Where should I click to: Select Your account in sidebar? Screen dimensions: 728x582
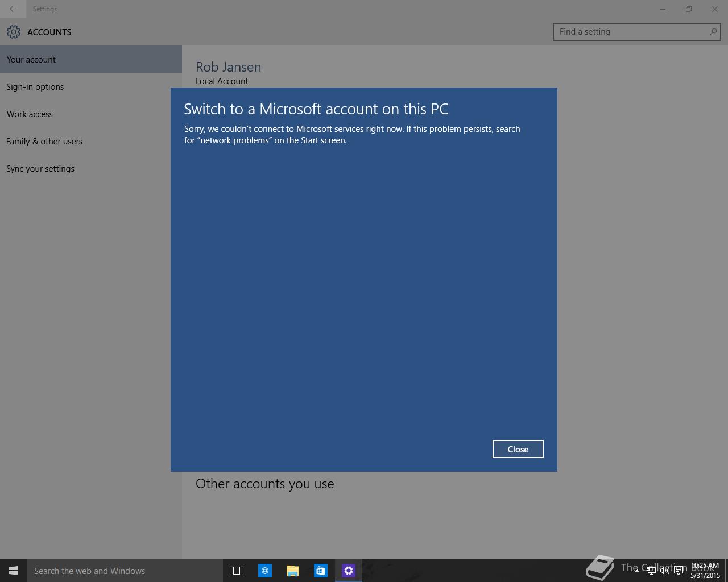(x=91, y=59)
